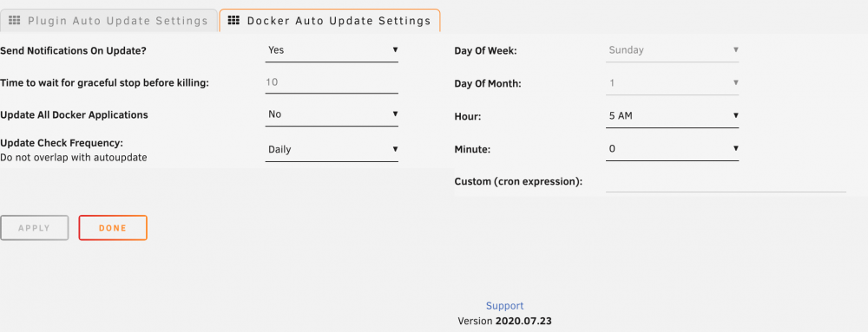Click the grid icon on Docker Auto Update tab
This screenshot has height=332, width=868.
click(234, 21)
